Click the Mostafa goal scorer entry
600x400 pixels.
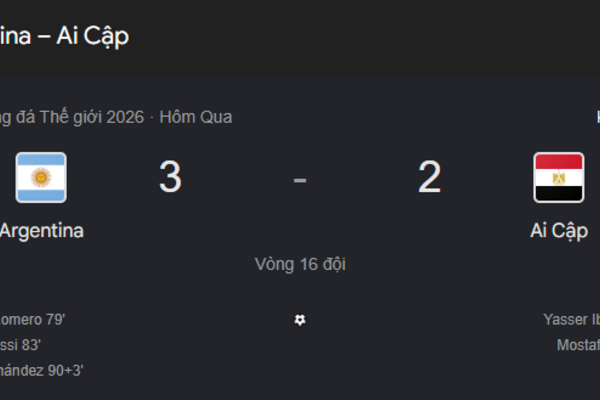[578, 345]
